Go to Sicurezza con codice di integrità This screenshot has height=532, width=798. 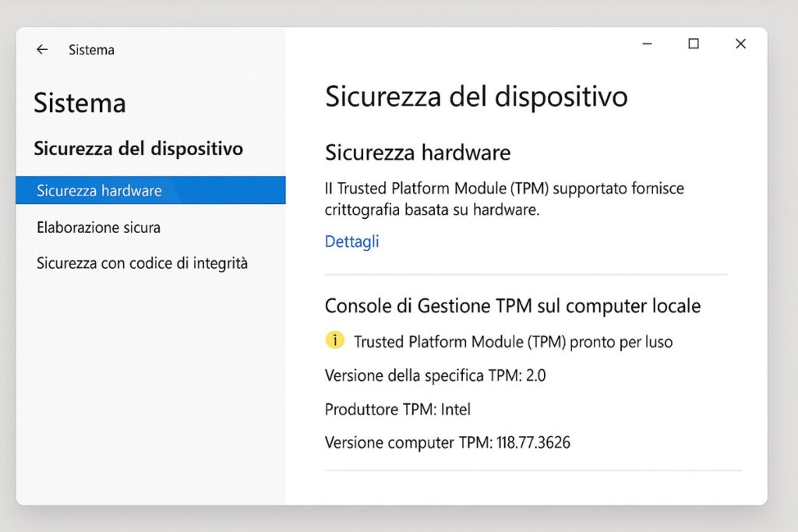tap(142, 263)
